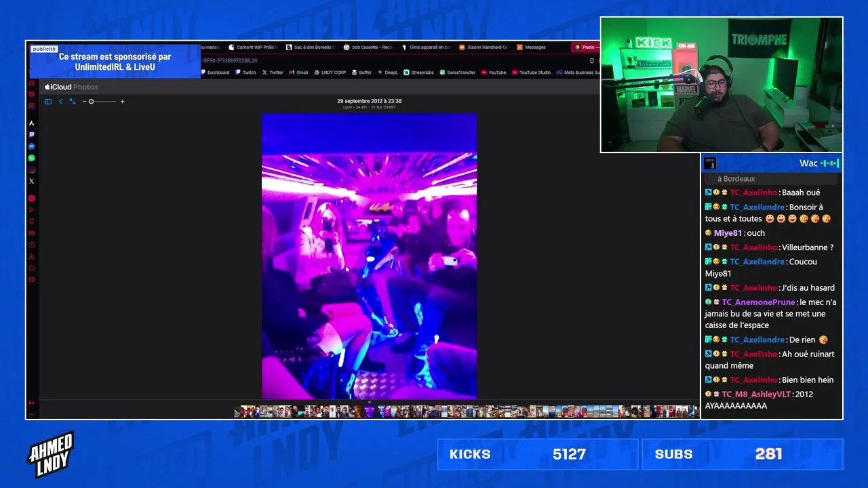Select the highlighted purple thumbnail in filmstrip

[370, 411]
